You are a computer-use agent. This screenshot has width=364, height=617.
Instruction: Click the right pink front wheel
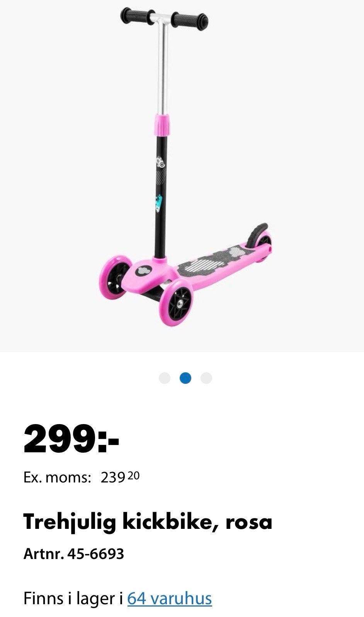point(175,303)
